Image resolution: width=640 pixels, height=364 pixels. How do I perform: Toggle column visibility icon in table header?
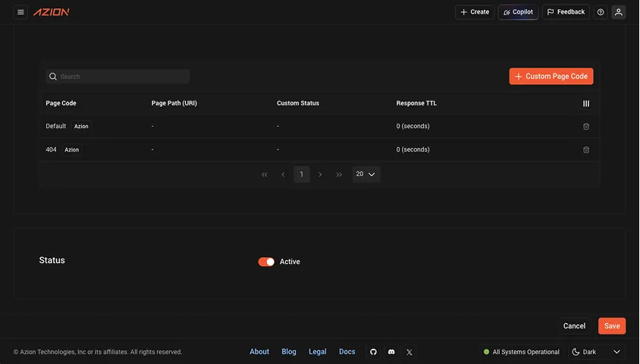[x=586, y=103]
